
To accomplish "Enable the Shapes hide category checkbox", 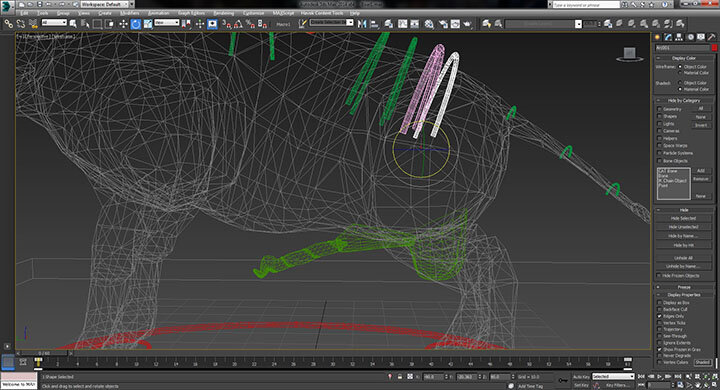I will pos(660,117).
